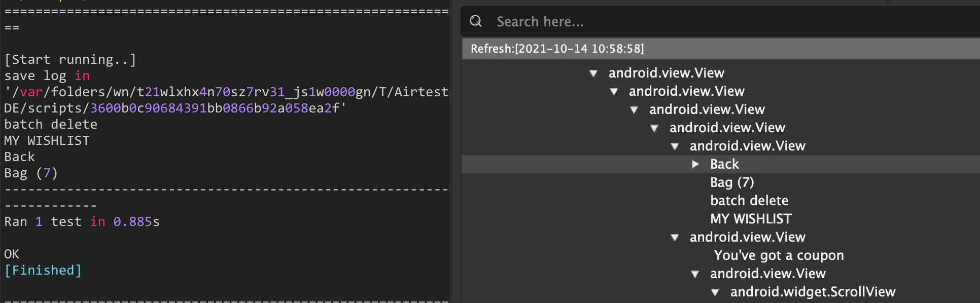The image size is (980, 303).
Task: Select the "MY WISHLIST" tree node
Action: (x=751, y=219)
